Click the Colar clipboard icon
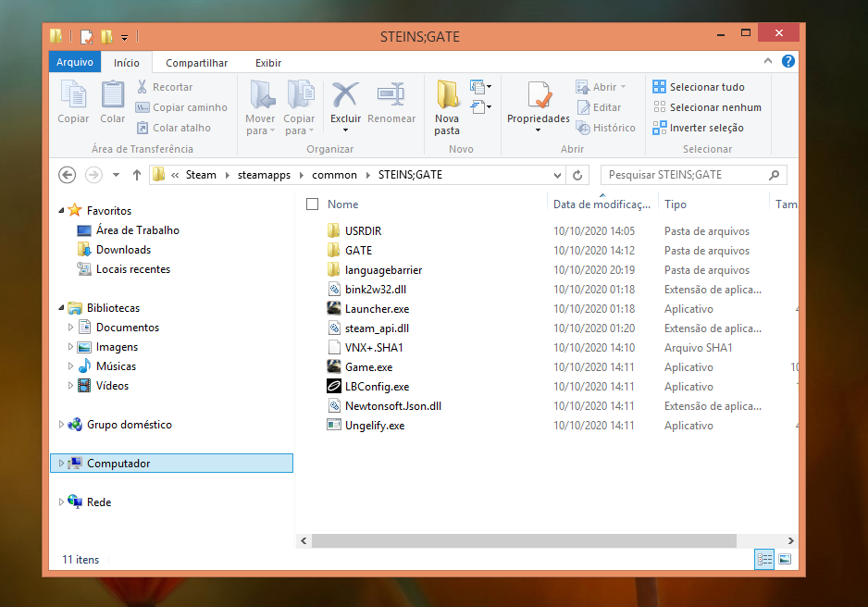The image size is (868, 607). [112, 101]
